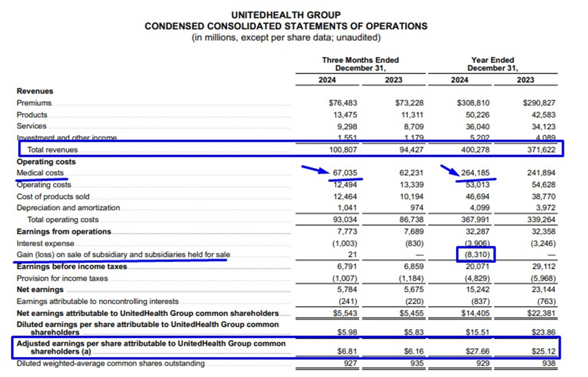
Task: Click the Gain (loss) on sale of subsidiary label
Action: pyautogui.click(x=123, y=255)
